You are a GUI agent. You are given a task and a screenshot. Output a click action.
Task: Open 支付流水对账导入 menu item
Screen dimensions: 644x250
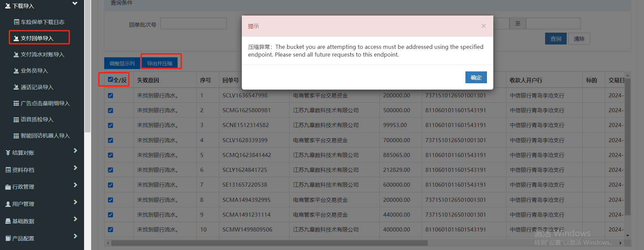(42, 55)
